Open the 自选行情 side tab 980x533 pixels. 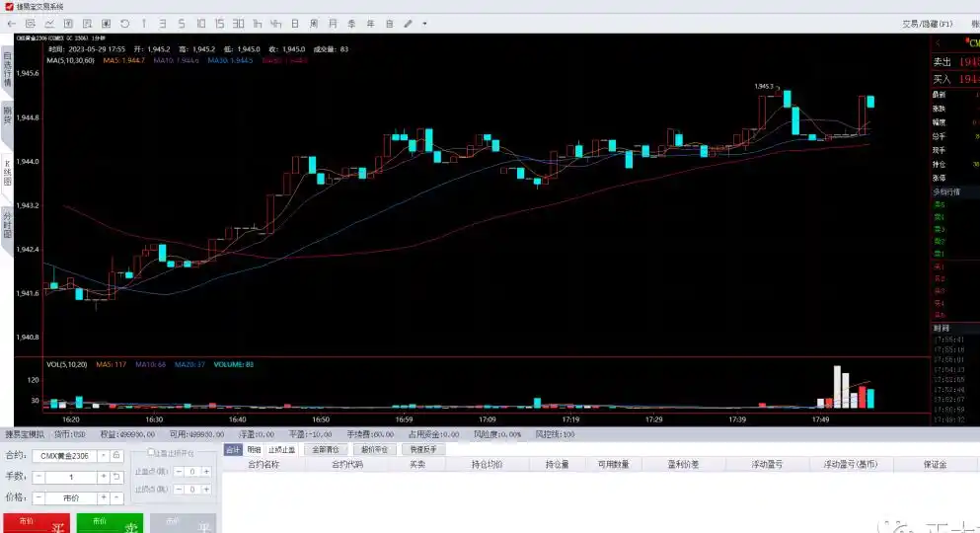coord(8,69)
